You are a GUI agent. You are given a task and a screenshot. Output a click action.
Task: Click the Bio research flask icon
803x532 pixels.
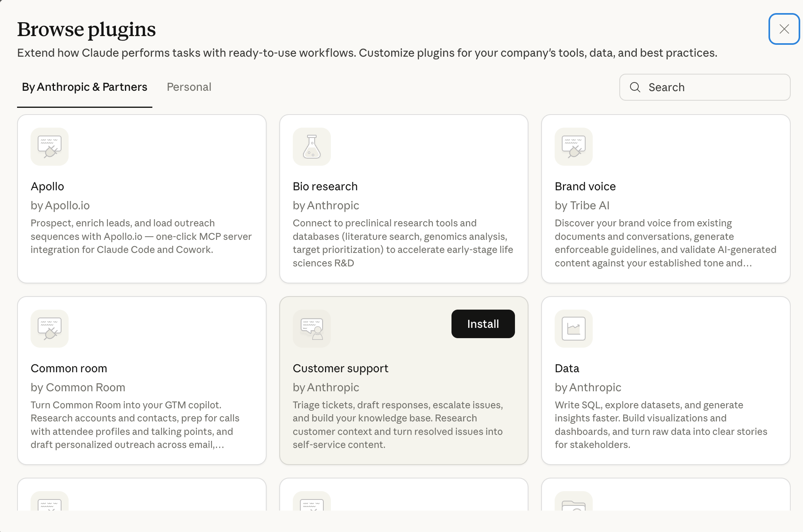(x=312, y=147)
